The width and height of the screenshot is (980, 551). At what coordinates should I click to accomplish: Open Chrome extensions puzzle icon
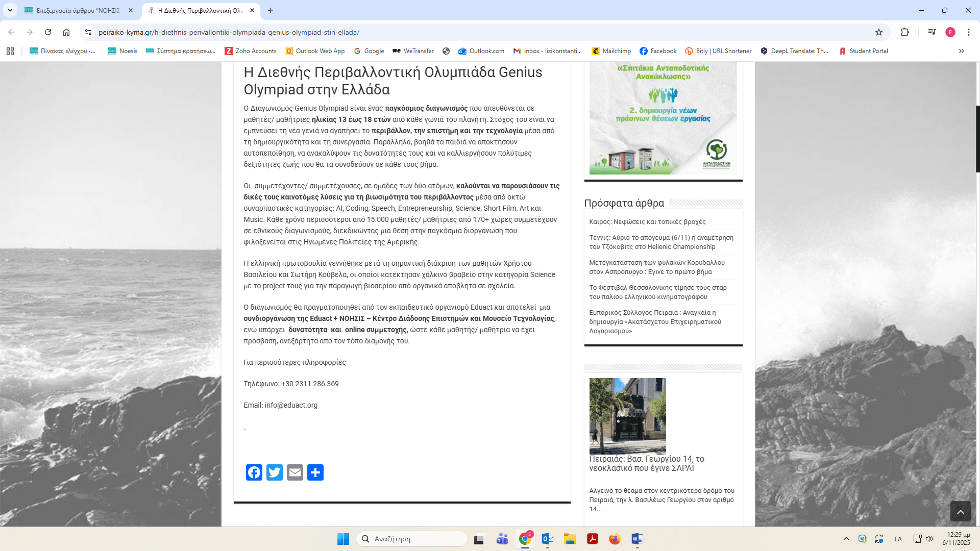904,32
